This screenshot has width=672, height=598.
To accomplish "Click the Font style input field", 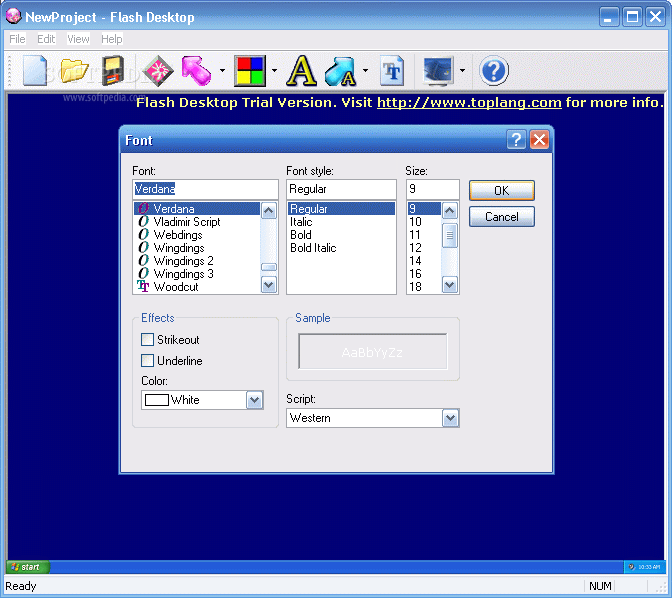I will pyautogui.click(x=341, y=189).
